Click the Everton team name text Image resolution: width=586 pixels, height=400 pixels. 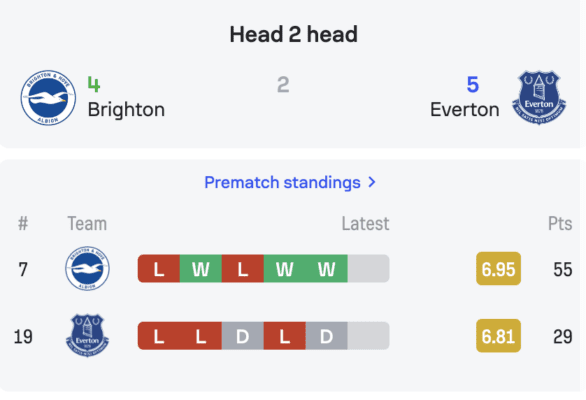click(465, 110)
